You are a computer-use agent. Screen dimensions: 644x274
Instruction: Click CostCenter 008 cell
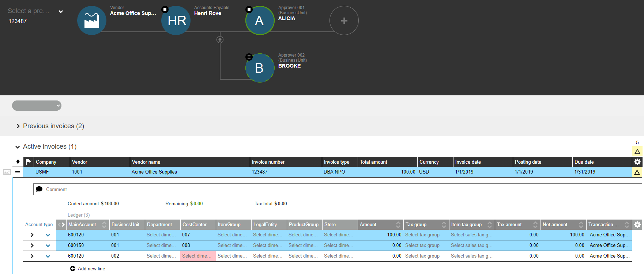tap(198, 245)
